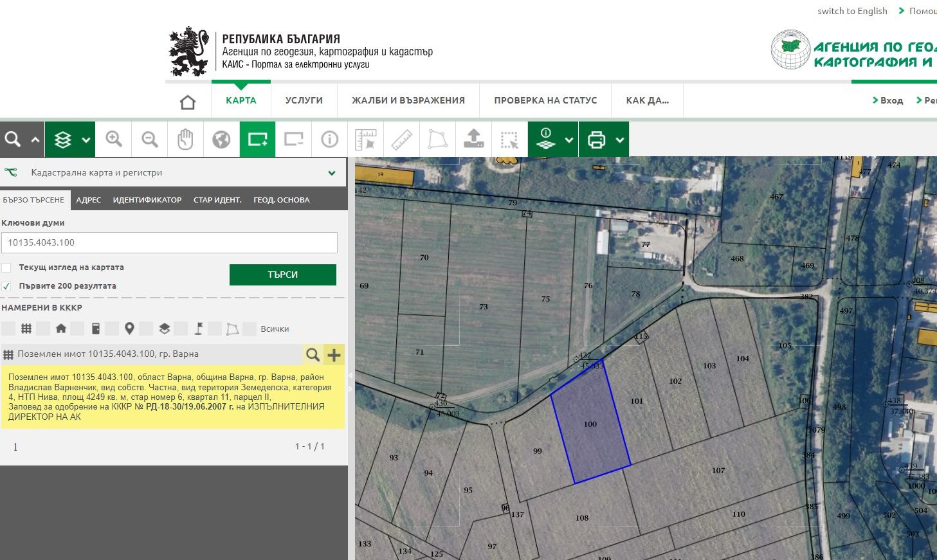
Task: Zoom to parcel 10135.4043.100 result magnifier
Action: point(313,354)
